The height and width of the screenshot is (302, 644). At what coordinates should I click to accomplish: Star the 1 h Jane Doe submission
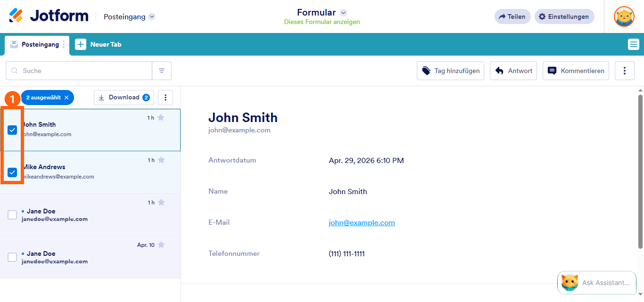click(161, 203)
